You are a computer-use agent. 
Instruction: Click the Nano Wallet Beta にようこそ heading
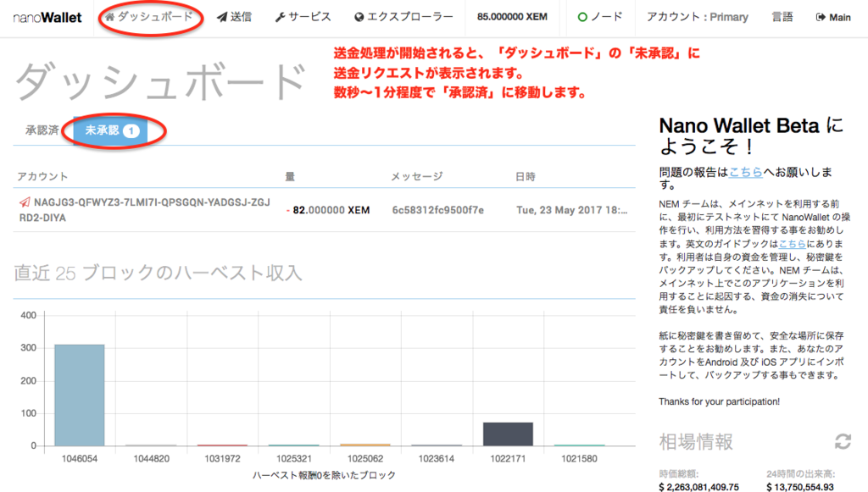tap(751, 136)
